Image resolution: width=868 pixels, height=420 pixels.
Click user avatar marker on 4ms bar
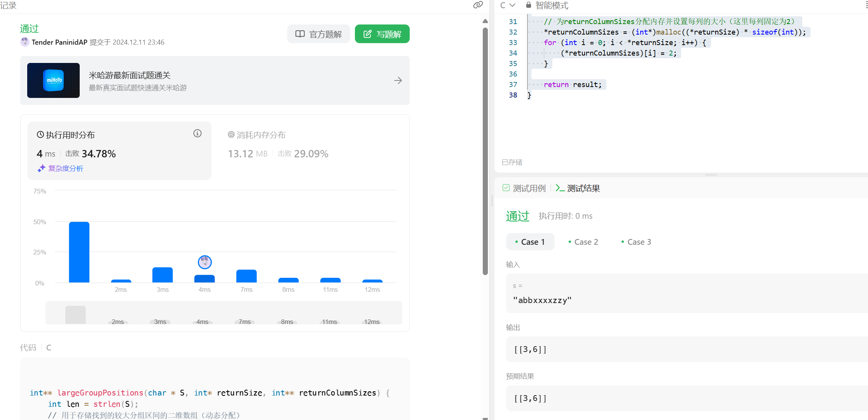[204, 262]
